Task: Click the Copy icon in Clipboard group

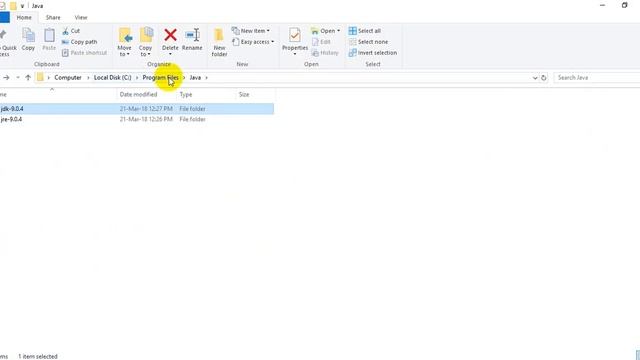Action: click(x=28, y=39)
